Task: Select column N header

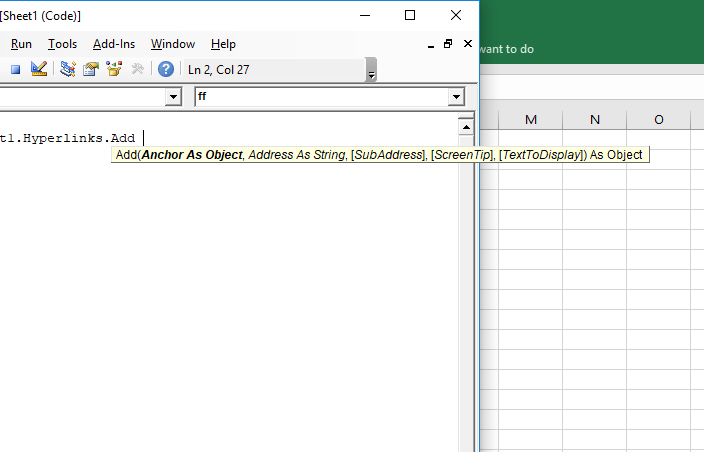Action: (x=594, y=119)
